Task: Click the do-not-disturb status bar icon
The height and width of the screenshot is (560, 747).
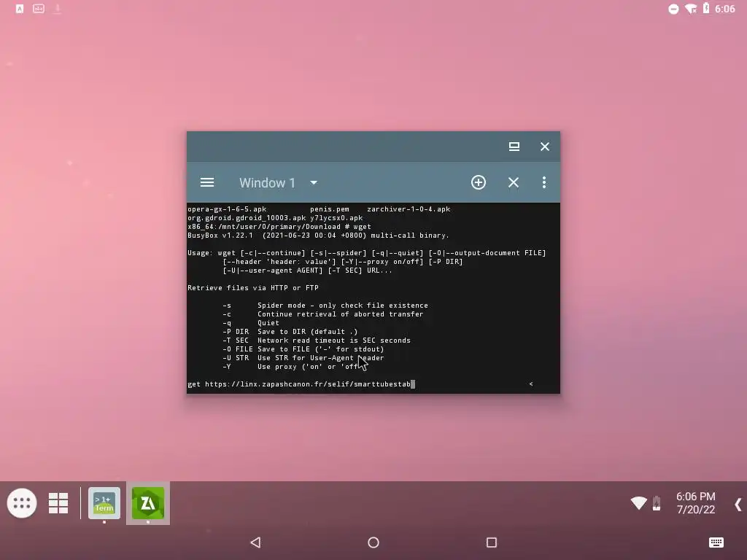Action: coord(673,9)
